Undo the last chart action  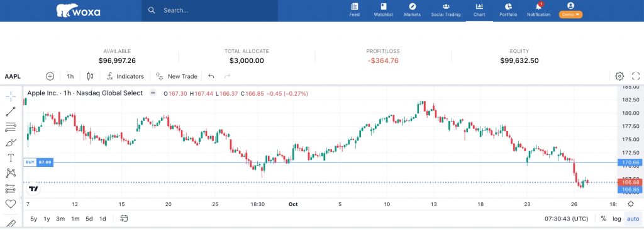point(211,76)
